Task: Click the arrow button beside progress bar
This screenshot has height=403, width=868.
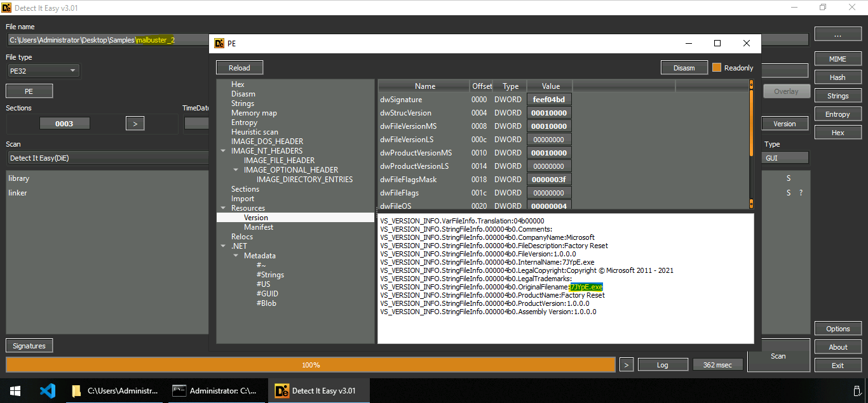Action: [x=627, y=365]
